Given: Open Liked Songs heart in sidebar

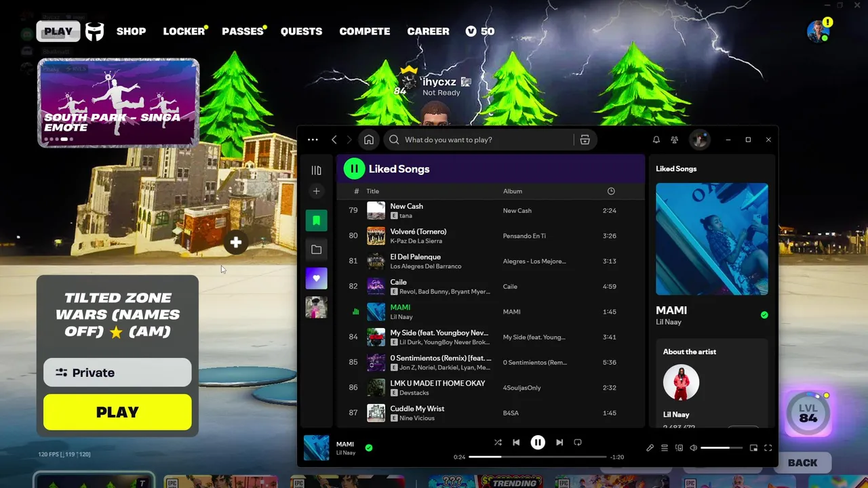Looking at the screenshot, I should pyautogui.click(x=316, y=279).
